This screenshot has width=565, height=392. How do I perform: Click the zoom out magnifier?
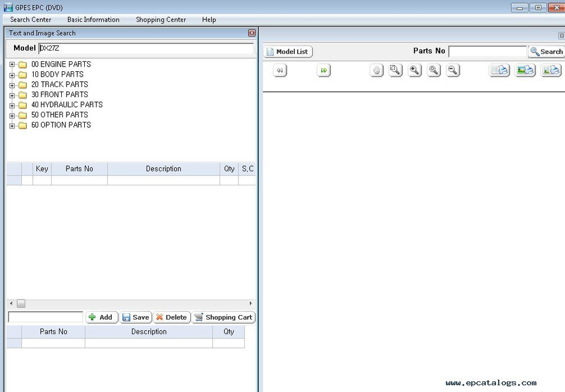(x=453, y=70)
